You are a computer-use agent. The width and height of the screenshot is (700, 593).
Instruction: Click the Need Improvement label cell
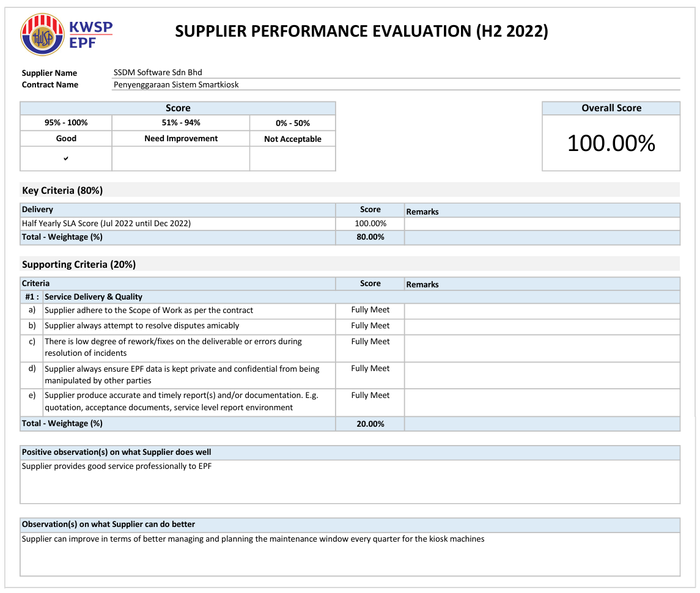181,138
